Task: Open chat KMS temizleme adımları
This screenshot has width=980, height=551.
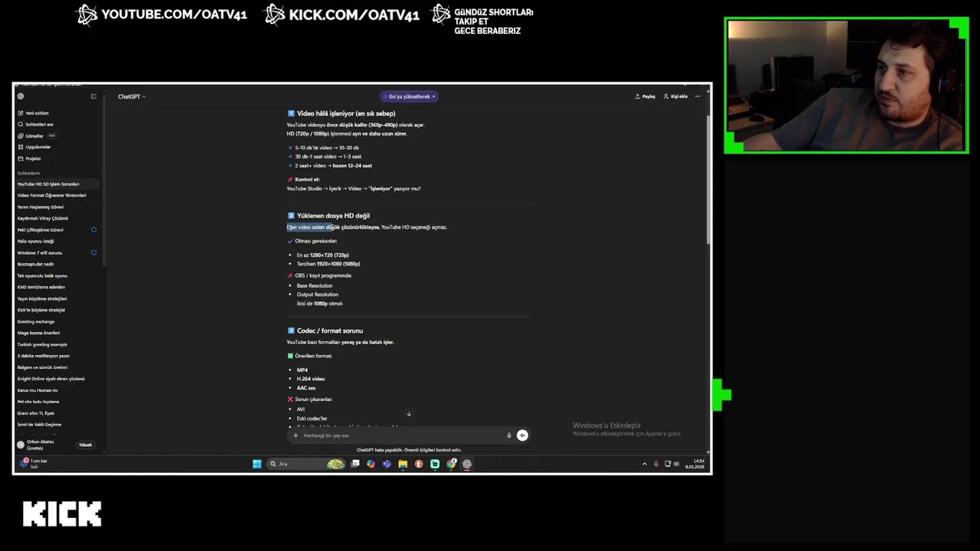Action: click(41, 287)
